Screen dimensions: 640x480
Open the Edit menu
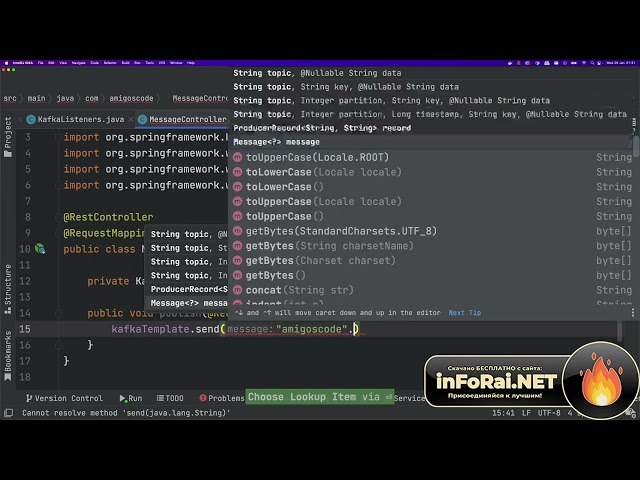pos(51,63)
